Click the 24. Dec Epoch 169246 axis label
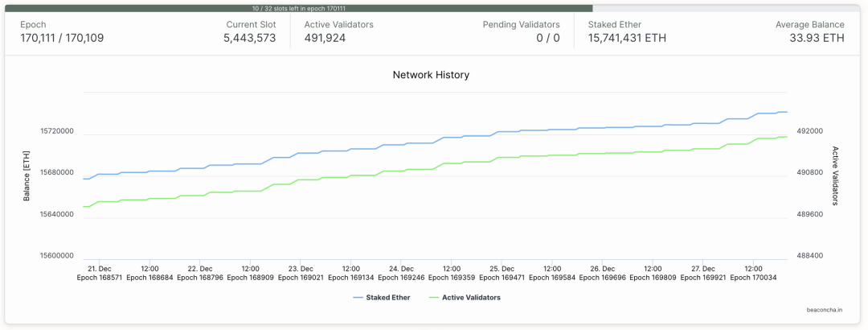868x330 pixels. coord(401,273)
